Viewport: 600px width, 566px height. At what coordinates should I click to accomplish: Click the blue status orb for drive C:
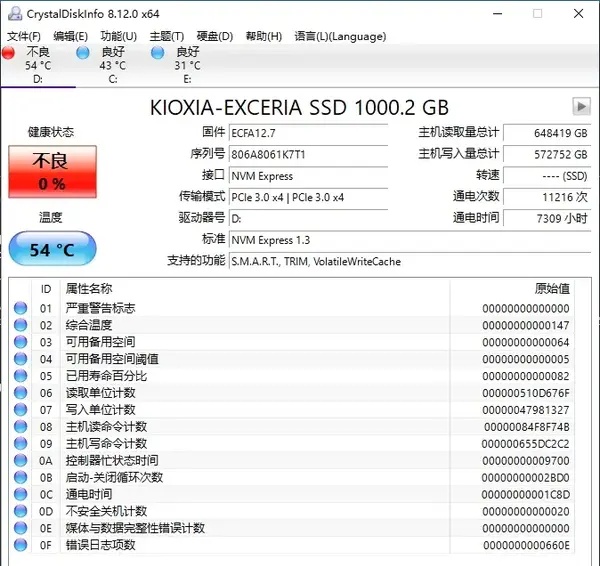coord(83,53)
